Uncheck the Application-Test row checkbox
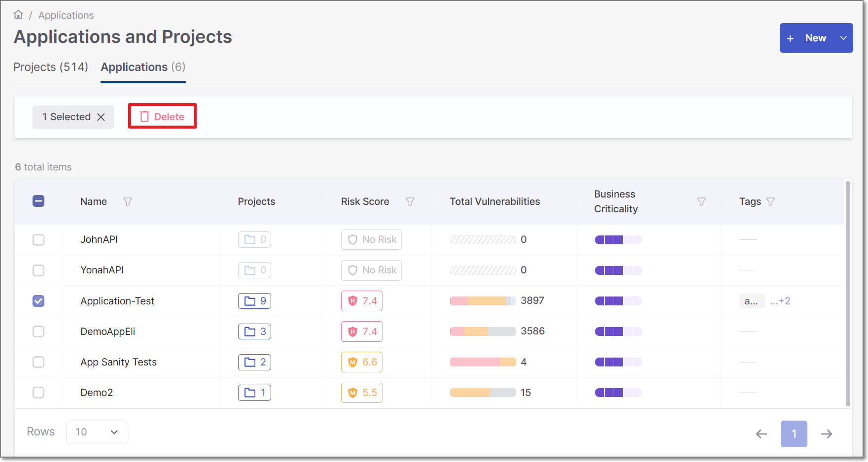The image size is (868, 462). pos(38,300)
